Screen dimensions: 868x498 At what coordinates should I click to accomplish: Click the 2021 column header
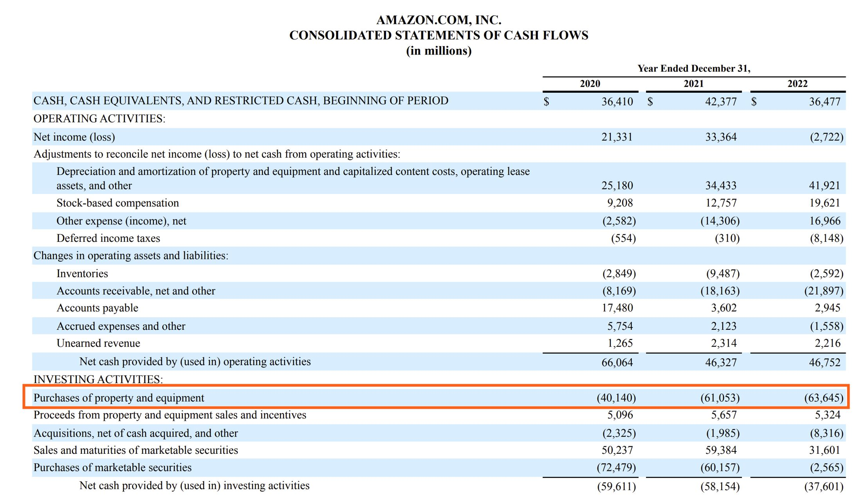(693, 84)
